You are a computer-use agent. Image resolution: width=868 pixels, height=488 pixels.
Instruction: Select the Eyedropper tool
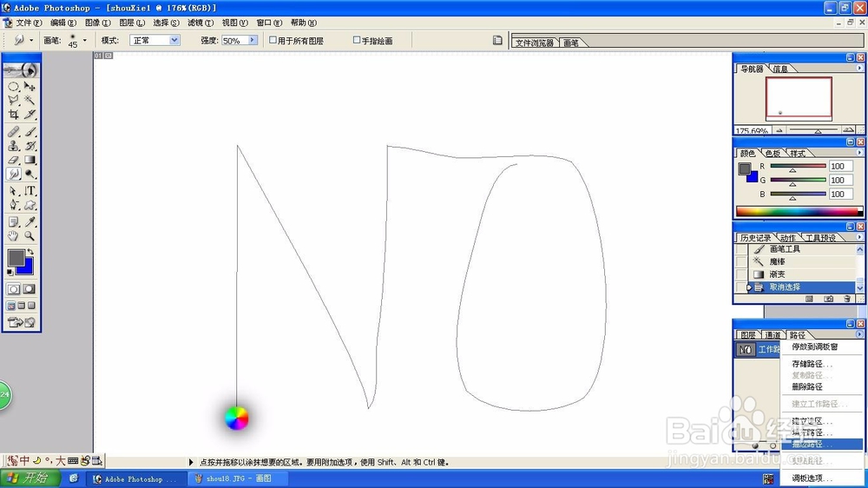[x=30, y=222]
